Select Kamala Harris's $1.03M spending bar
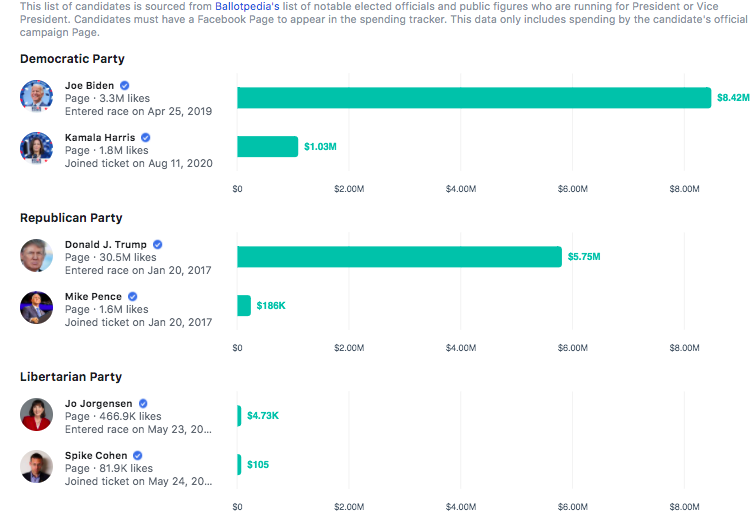Screen dimensions: 756x524 point(267,147)
